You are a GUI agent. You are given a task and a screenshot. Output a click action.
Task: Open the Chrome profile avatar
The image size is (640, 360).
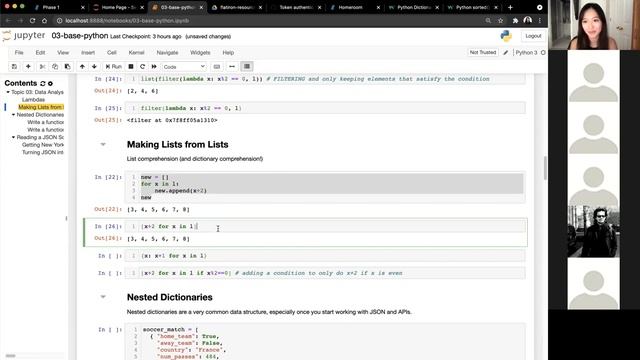tap(527, 20)
